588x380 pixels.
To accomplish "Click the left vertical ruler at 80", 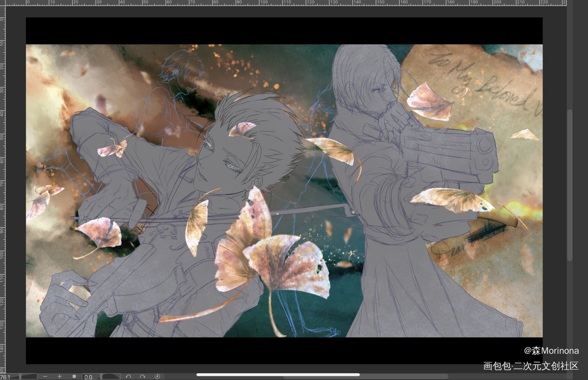I will tap(2, 207).
